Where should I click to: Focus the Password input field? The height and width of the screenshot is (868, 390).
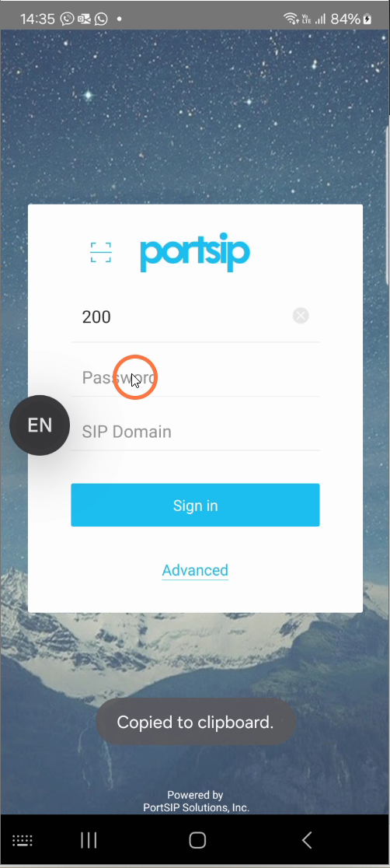coord(195,377)
